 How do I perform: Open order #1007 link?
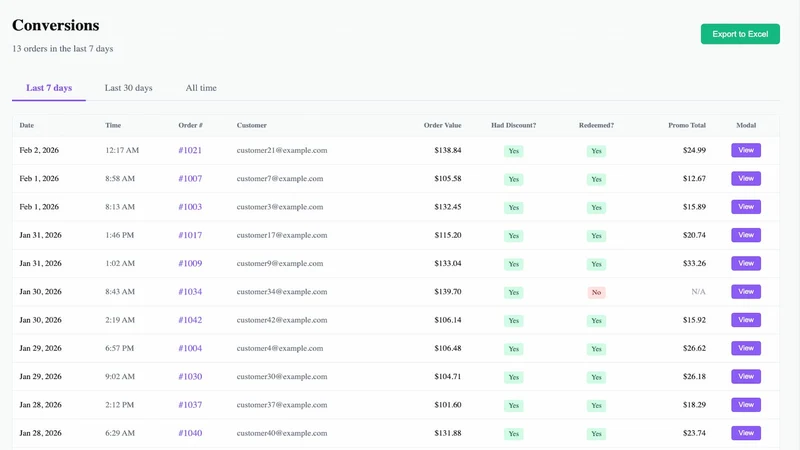(190, 179)
